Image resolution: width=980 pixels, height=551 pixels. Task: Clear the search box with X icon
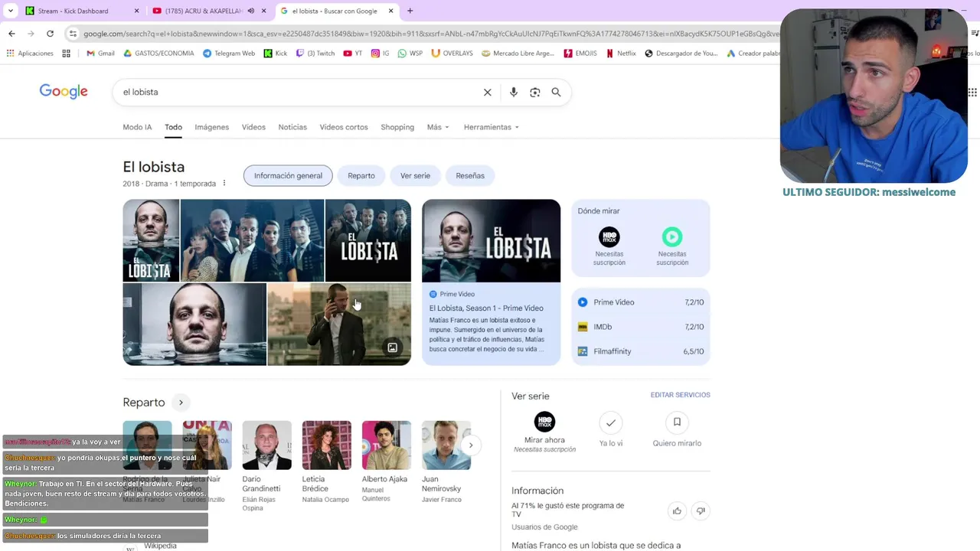tap(487, 92)
